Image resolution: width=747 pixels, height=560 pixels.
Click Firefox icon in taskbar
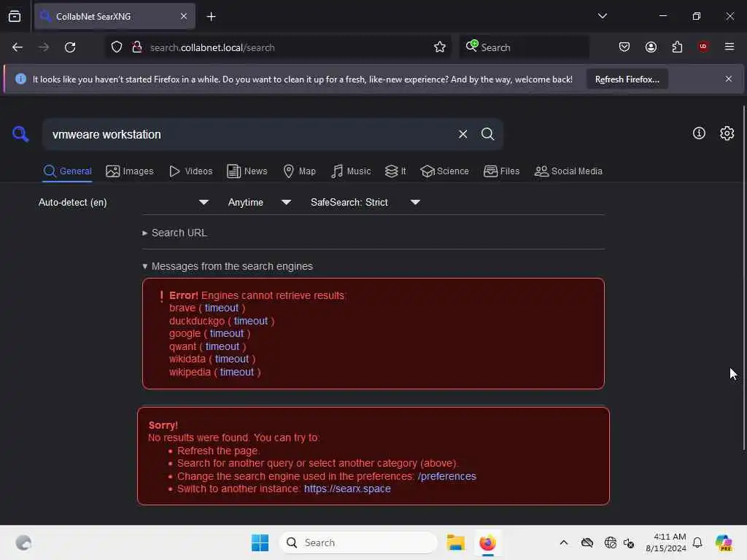coord(487,542)
